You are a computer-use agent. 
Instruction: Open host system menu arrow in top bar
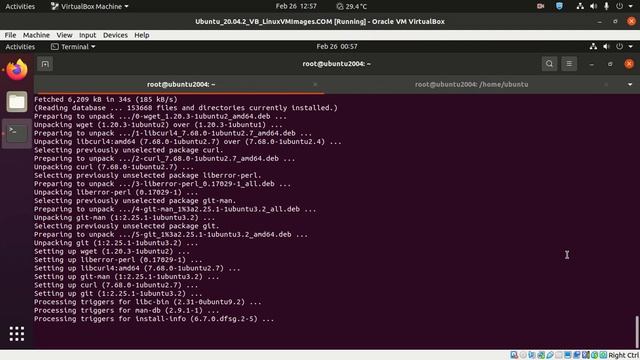631,6
